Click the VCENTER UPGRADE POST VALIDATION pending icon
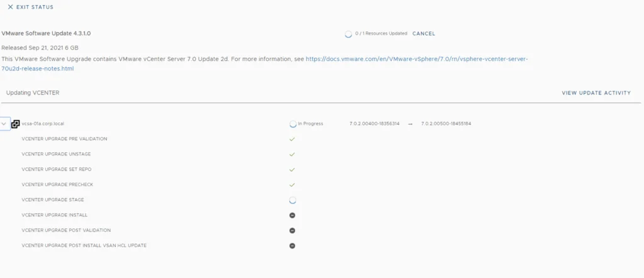 (292, 230)
